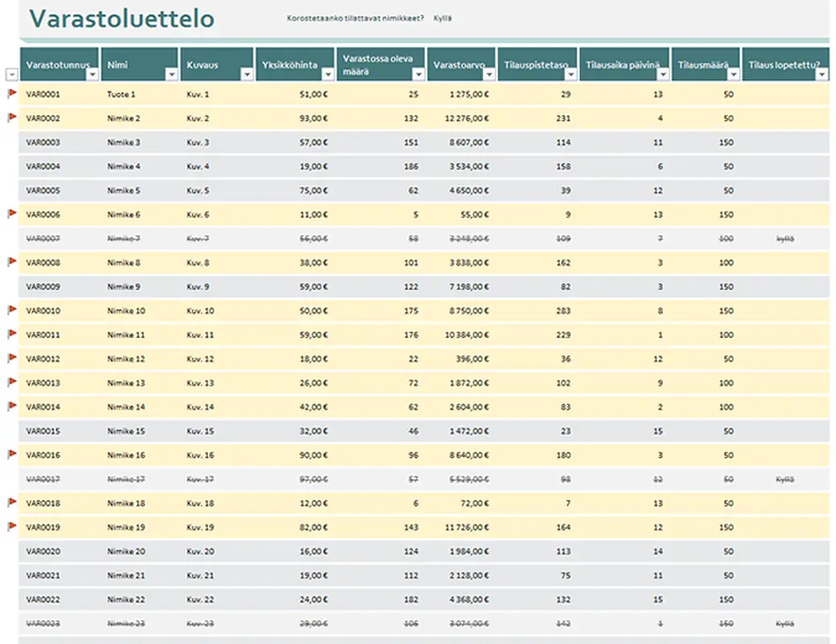Screen dimensions: 836x644
Task: Open the Tilauspistetaso column filter dropdown
Action: tap(571, 75)
